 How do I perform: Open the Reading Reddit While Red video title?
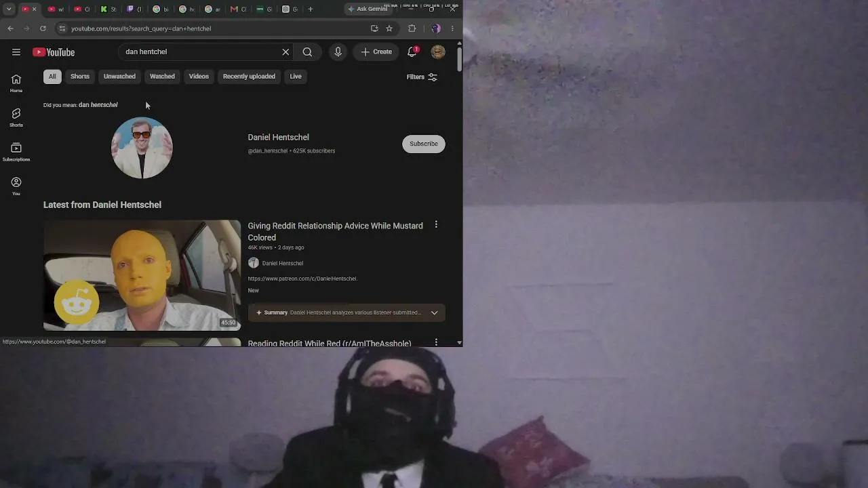coord(330,343)
